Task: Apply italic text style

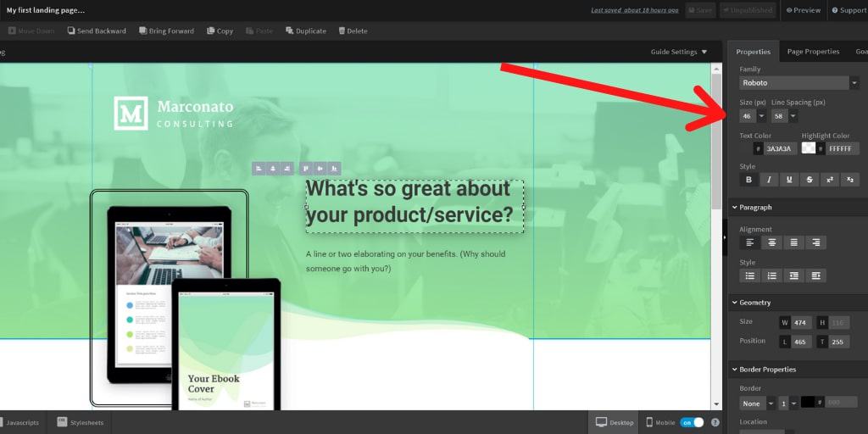Action: [769, 180]
